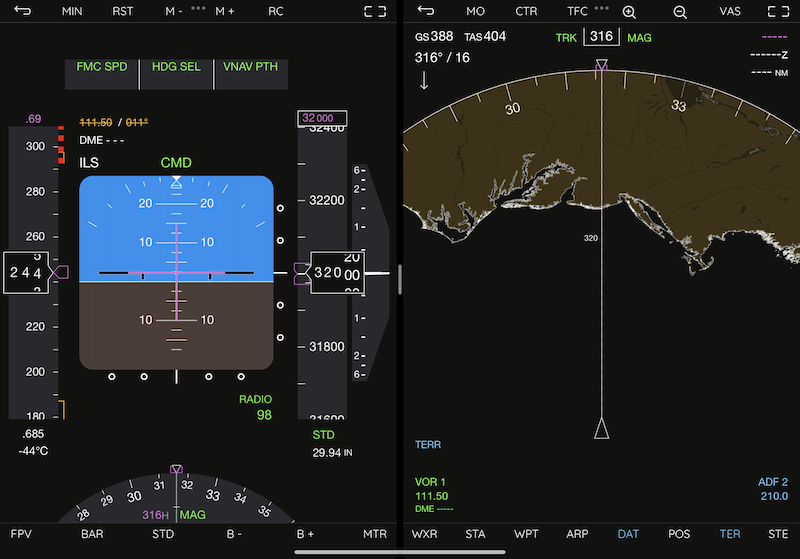Expand the navigation display to fullscreen
This screenshot has width=800, height=559.
coord(778,12)
